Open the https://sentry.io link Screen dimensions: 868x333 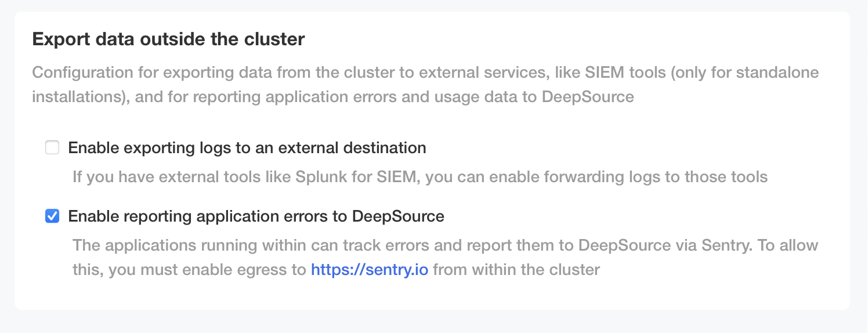click(370, 270)
